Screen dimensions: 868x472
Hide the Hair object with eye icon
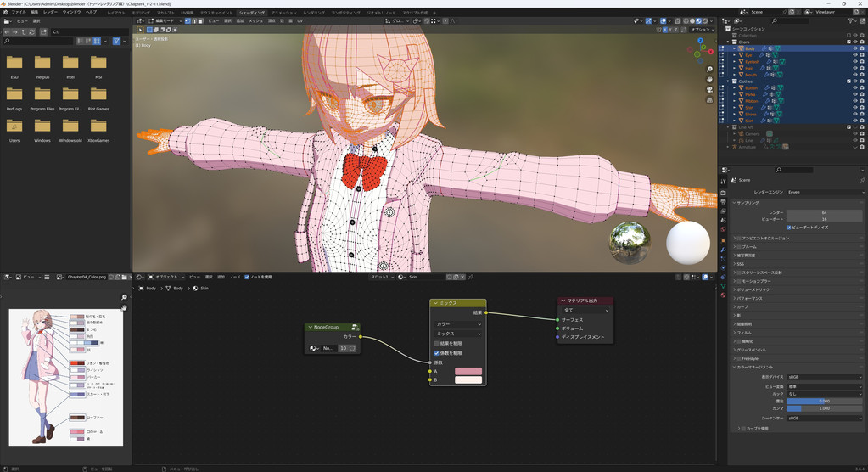click(854, 68)
